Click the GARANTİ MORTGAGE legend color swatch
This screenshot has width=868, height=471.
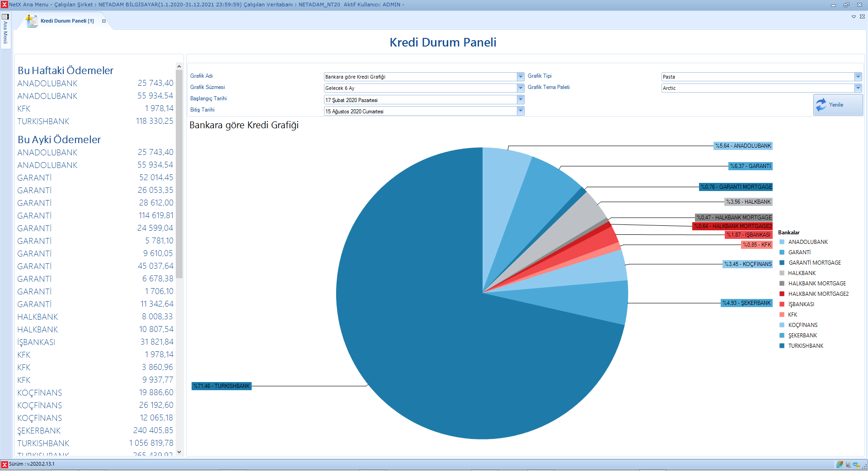click(782, 263)
